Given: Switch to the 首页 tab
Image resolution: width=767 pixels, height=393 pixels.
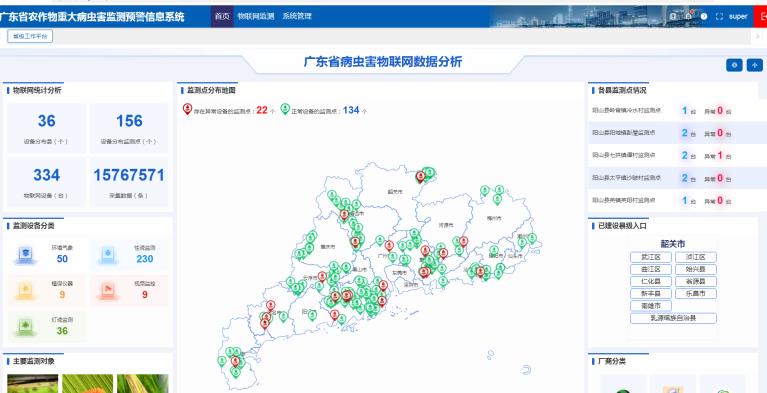Looking at the screenshot, I should point(222,17).
